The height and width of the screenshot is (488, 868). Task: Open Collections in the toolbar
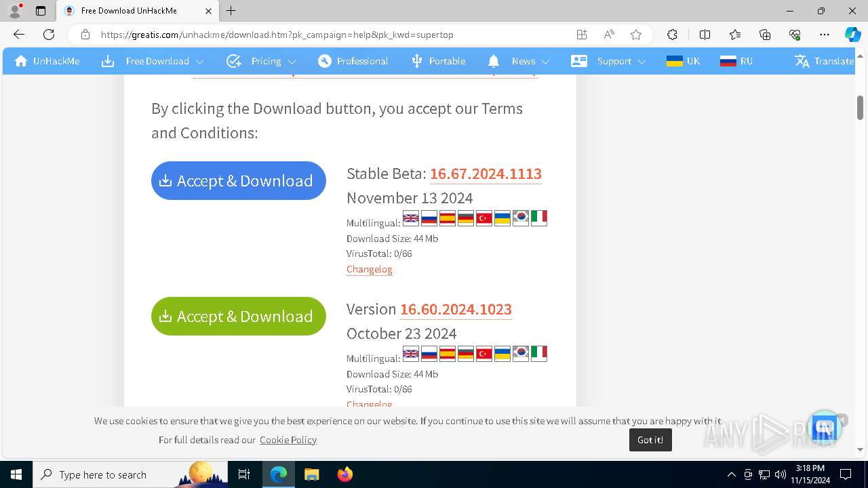pyautogui.click(x=765, y=35)
